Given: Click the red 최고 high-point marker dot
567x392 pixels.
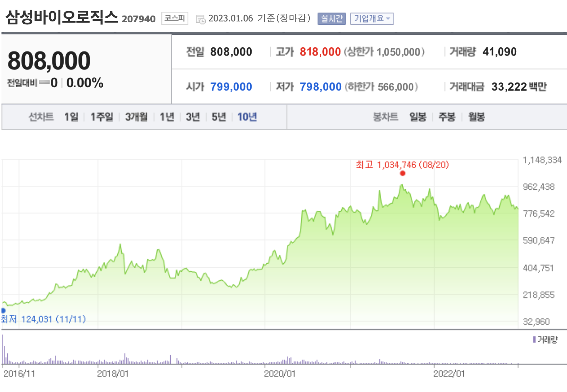Looking at the screenshot, I should (x=403, y=173).
